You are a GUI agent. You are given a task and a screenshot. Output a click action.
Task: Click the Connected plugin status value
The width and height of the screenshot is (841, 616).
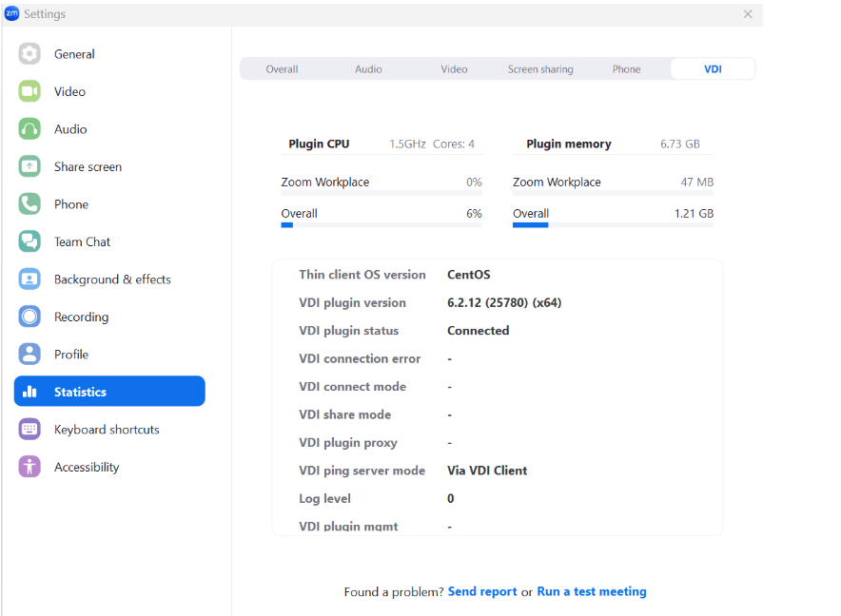[x=479, y=330]
